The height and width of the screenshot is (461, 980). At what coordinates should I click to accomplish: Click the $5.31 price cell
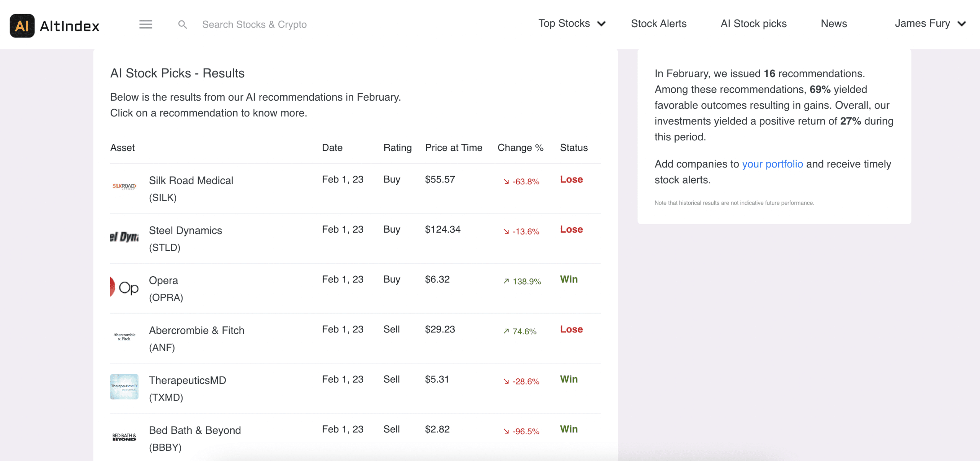[x=437, y=379]
